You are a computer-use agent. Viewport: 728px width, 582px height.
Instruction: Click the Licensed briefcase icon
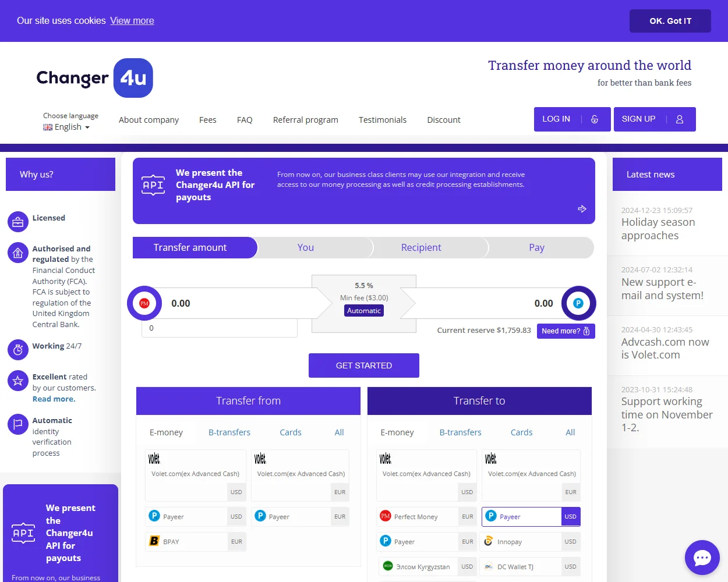18,222
